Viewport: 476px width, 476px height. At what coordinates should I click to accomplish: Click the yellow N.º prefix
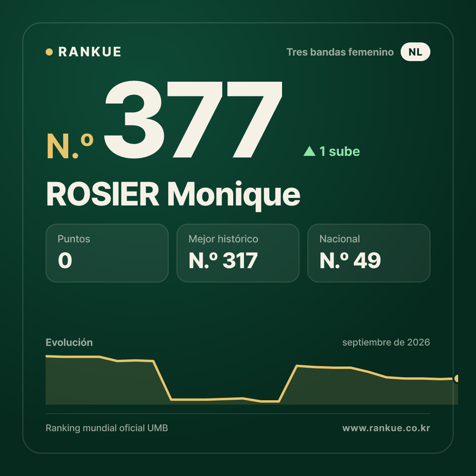coord(70,146)
